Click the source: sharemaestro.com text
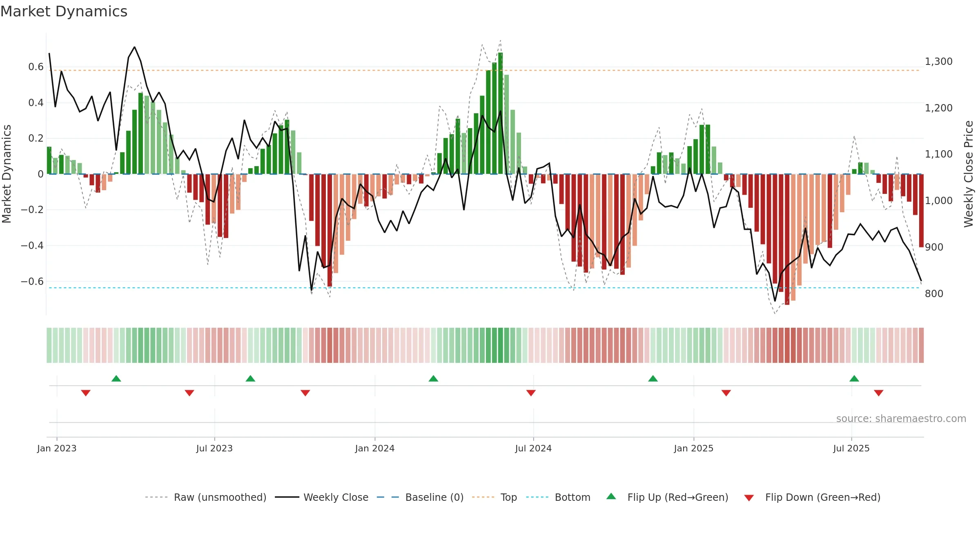 [901, 418]
